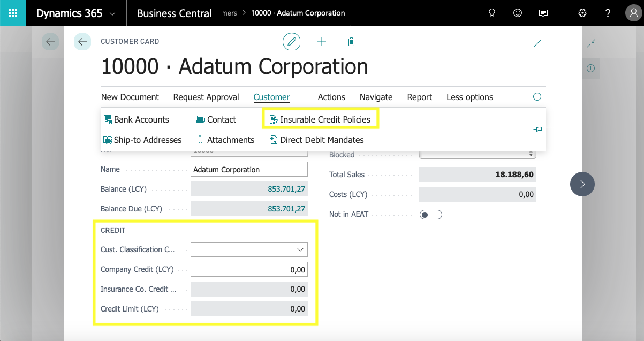644x341 pixels.
Task: Click the CREDIT section heading
Action: pos(113,230)
